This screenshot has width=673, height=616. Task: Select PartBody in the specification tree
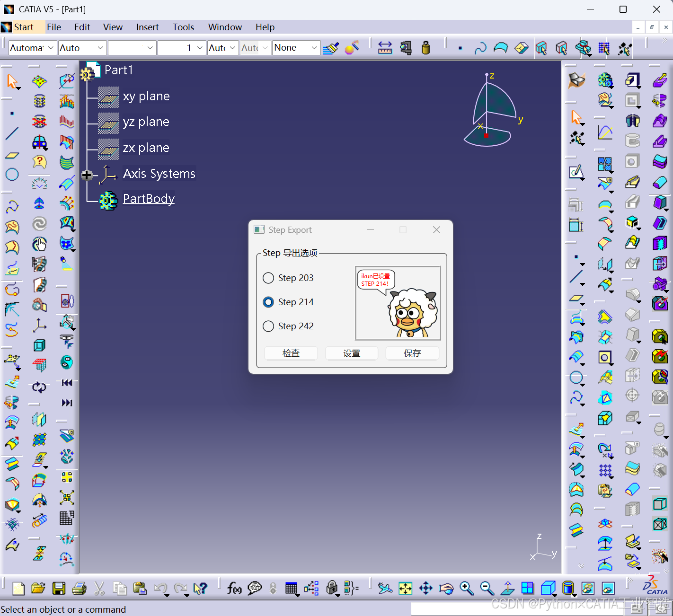pos(148,198)
